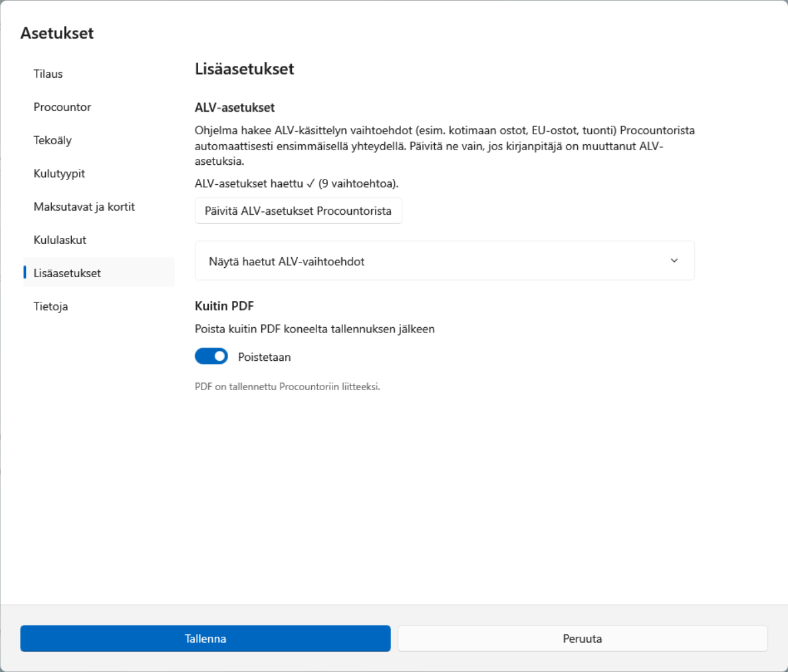Open the Tilaus settings section
The width and height of the screenshot is (788, 672).
tap(99, 74)
